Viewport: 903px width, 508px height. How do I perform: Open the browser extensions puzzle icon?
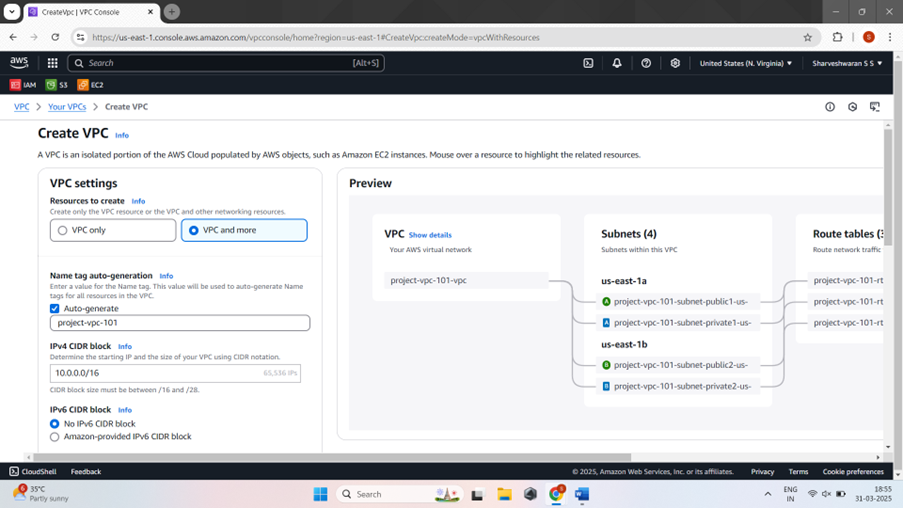[837, 37]
